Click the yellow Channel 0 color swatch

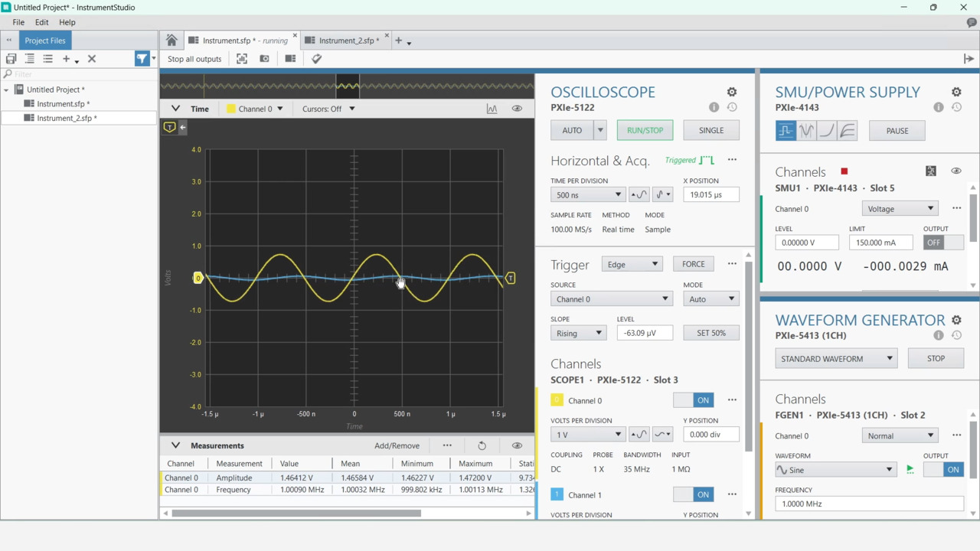pos(557,400)
